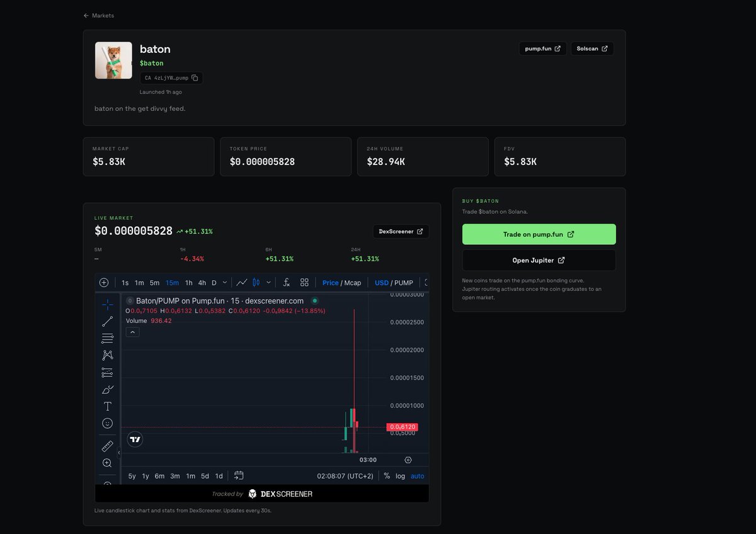Image resolution: width=756 pixels, height=534 pixels.
Task: Click the TOKEN PRICE $0.000005828 card
Action: tap(285, 157)
